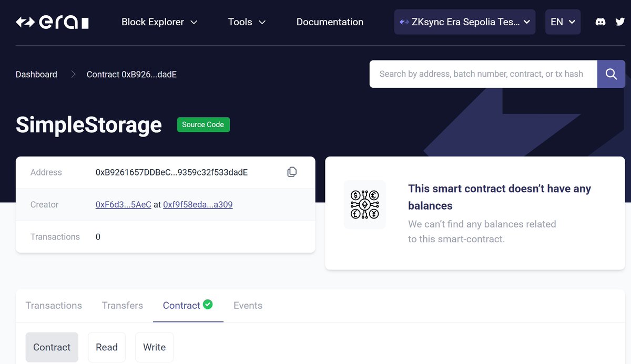Image resolution: width=631 pixels, height=364 pixels.
Task: Click "We can't find any balances" message
Action: (x=482, y=232)
